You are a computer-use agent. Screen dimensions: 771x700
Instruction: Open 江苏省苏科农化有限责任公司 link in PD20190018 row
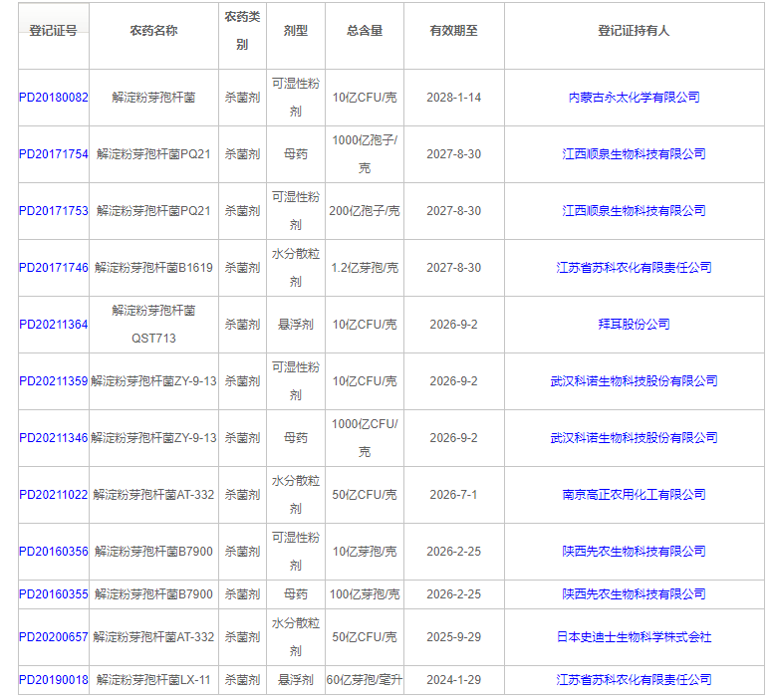click(x=634, y=680)
